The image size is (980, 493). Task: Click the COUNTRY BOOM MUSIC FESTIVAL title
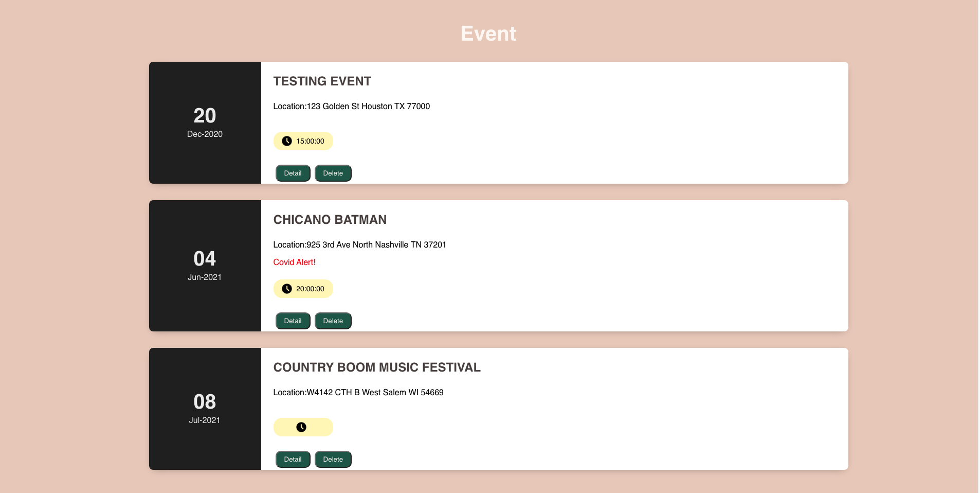tap(377, 367)
